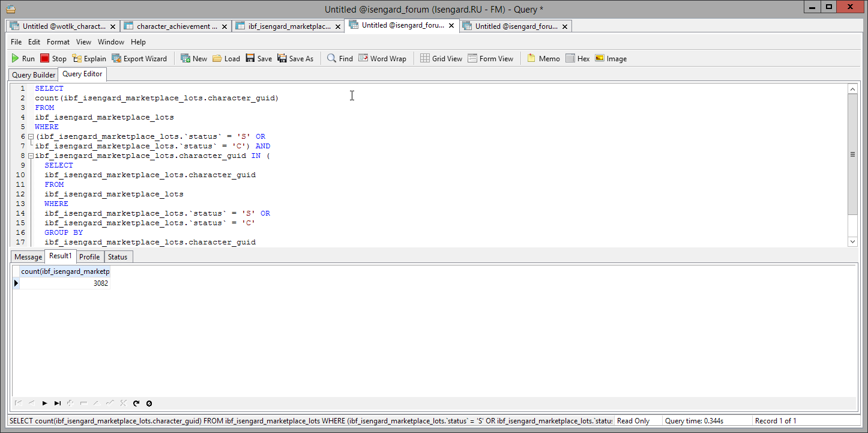Click the add record plus icon
The image size is (868, 433).
(71, 403)
